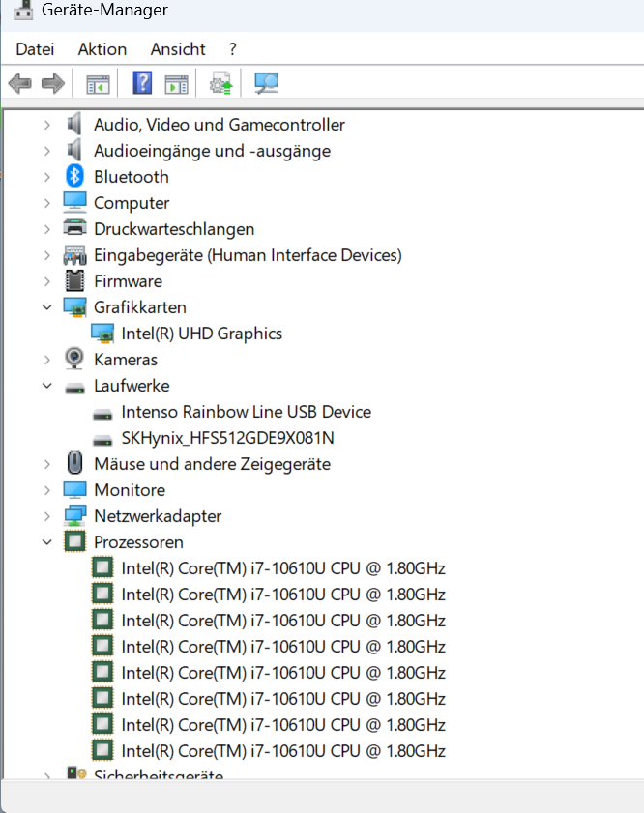Click the Laufwerke drive icon
Viewport: 644px width, 813px height.
74,388
